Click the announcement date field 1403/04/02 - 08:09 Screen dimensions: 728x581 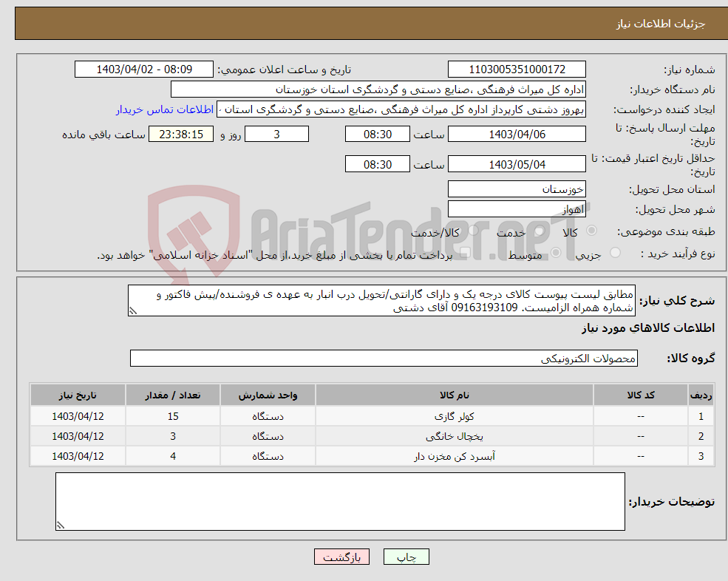coord(144,69)
